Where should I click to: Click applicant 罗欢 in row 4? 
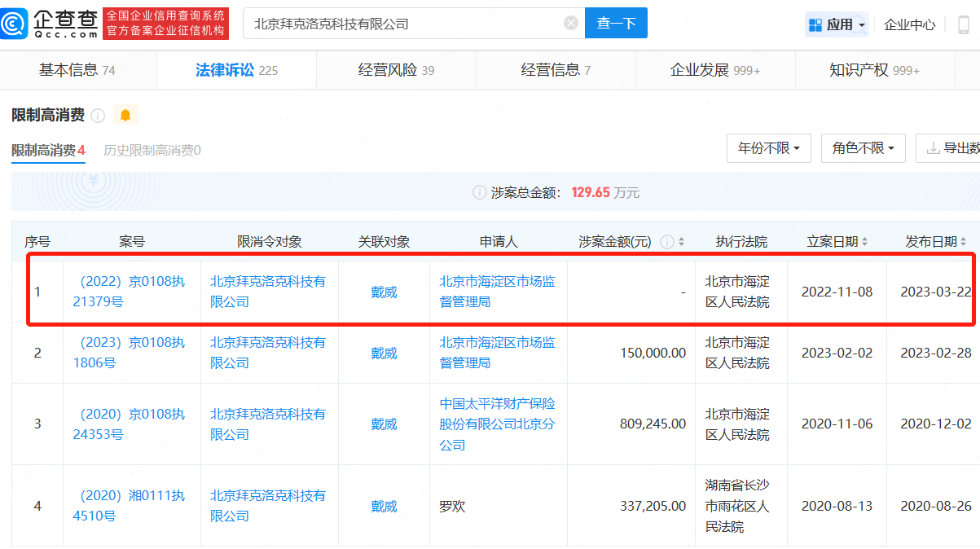click(452, 506)
